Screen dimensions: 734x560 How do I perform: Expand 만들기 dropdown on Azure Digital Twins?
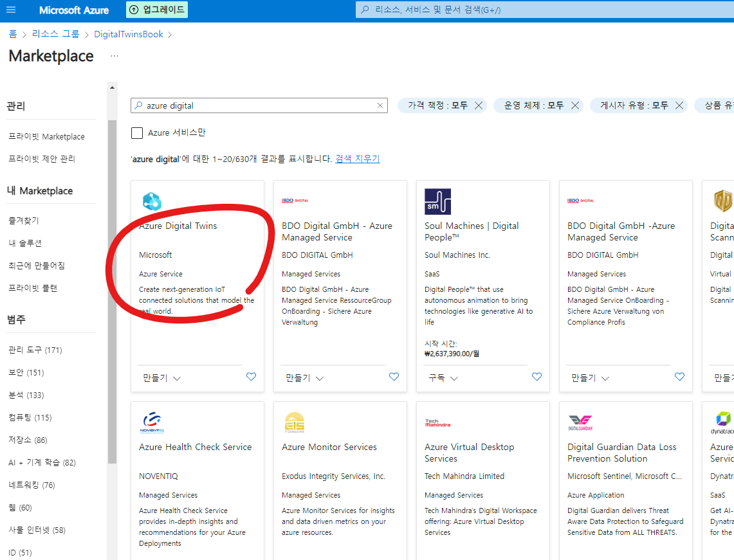click(x=162, y=378)
